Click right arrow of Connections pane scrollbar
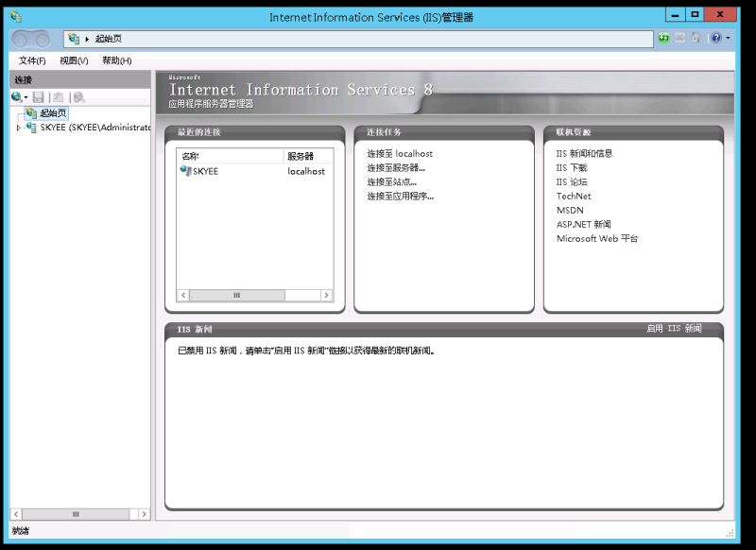Image resolution: width=756 pixels, height=550 pixels. pyautogui.click(x=144, y=514)
